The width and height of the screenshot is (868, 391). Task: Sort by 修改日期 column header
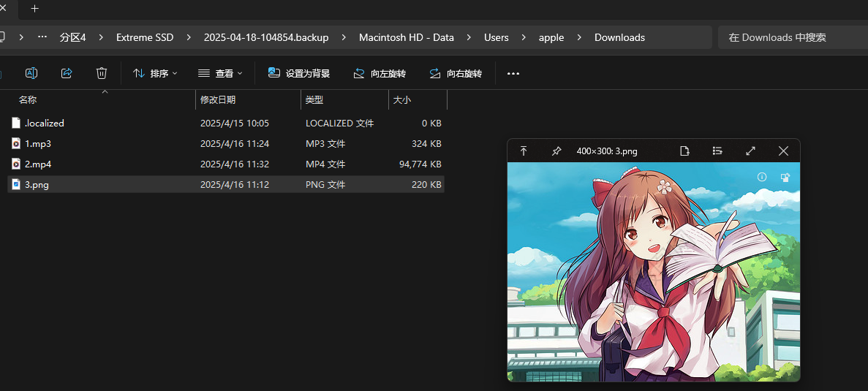pyautogui.click(x=218, y=100)
